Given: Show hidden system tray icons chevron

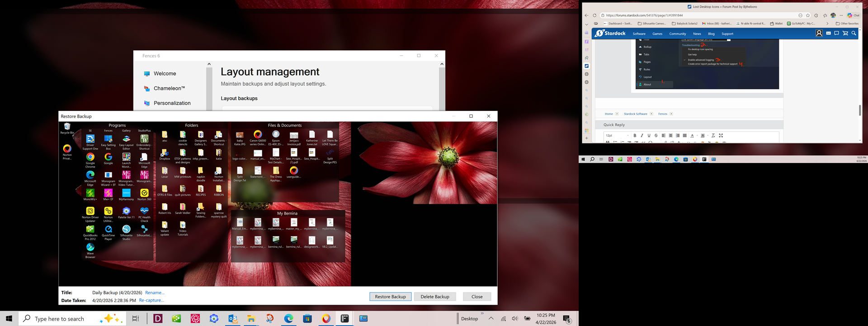Looking at the screenshot, I should 491,318.
